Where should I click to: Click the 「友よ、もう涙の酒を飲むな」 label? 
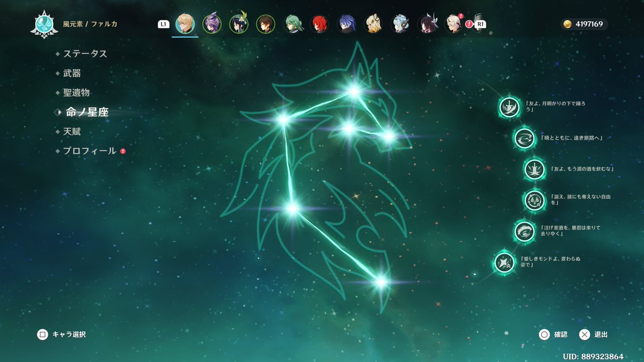(x=582, y=169)
